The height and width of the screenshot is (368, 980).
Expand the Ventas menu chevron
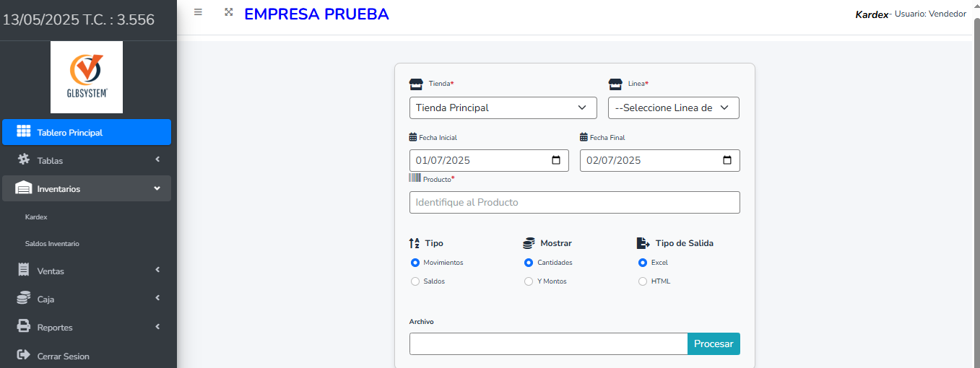pyautogui.click(x=157, y=270)
